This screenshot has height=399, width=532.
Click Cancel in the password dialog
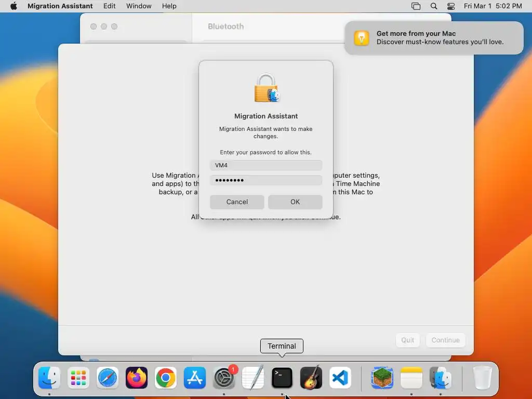[x=237, y=202]
